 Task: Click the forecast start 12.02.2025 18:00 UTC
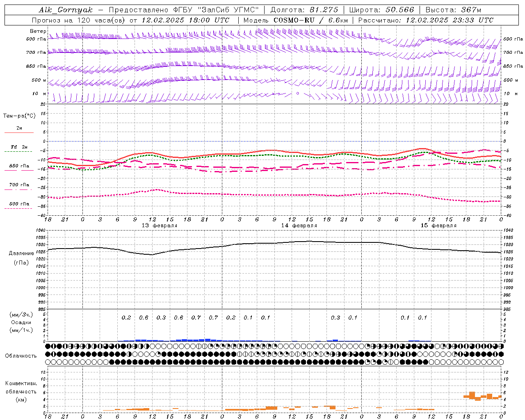tap(185, 20)
